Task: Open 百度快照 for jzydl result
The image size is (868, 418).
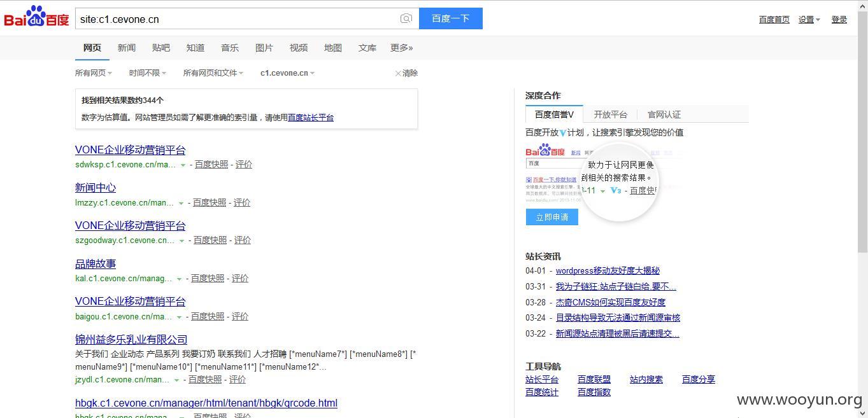Action: pos(205,379)
